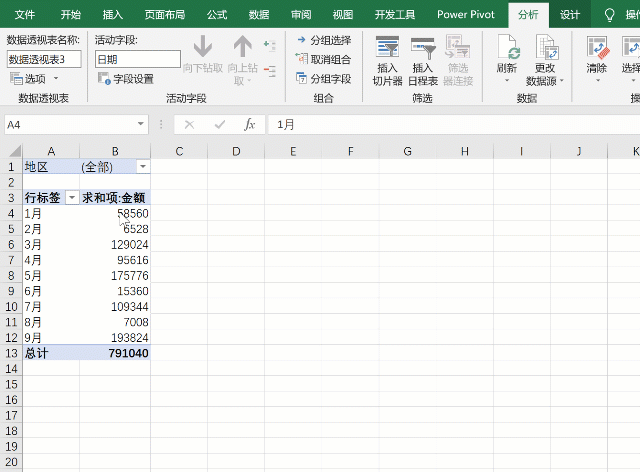Click 筛选器连接 filter connections
Image resolution: width=640 pixels, height=472 pixels.
pos(458,60)
